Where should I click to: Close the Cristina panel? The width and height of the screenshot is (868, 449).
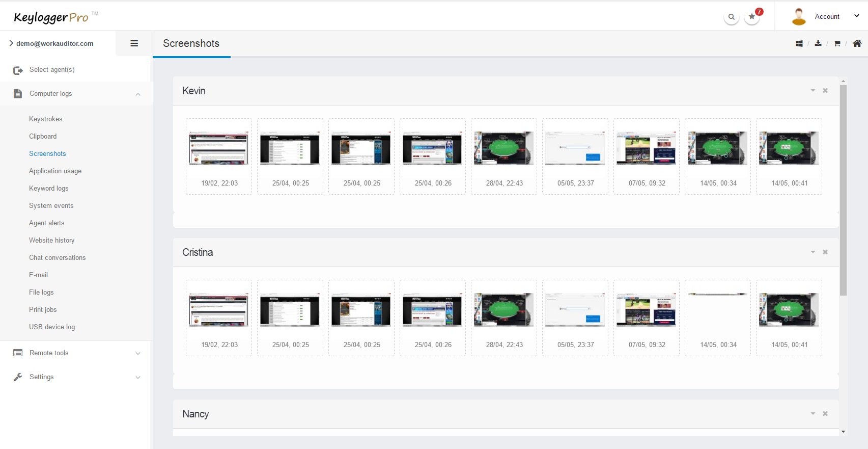(825, 252)
